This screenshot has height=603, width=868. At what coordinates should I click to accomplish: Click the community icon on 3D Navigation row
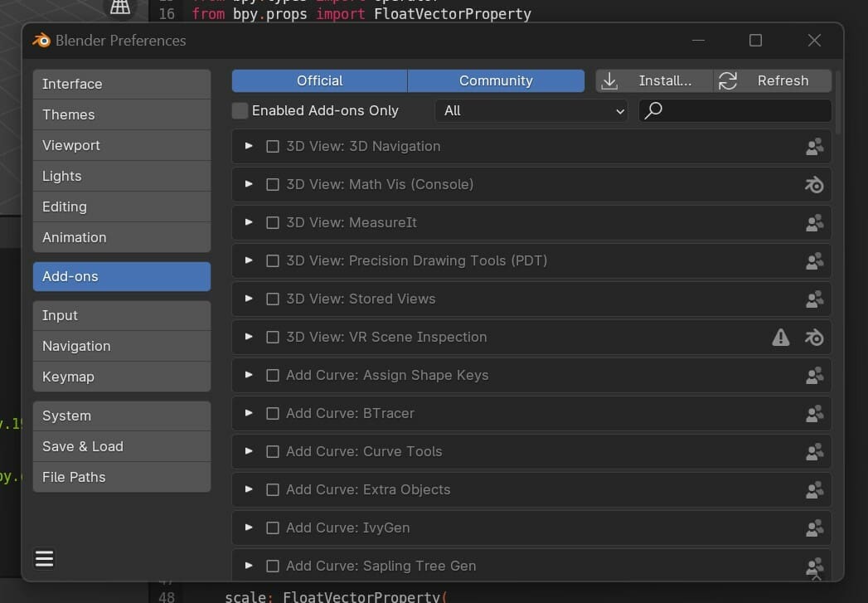coord(814,147)
